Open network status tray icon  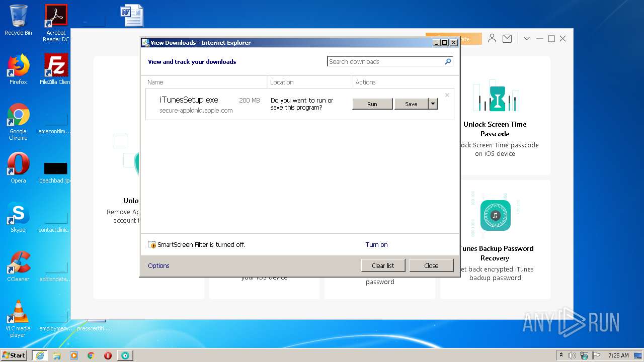[584, 355]
